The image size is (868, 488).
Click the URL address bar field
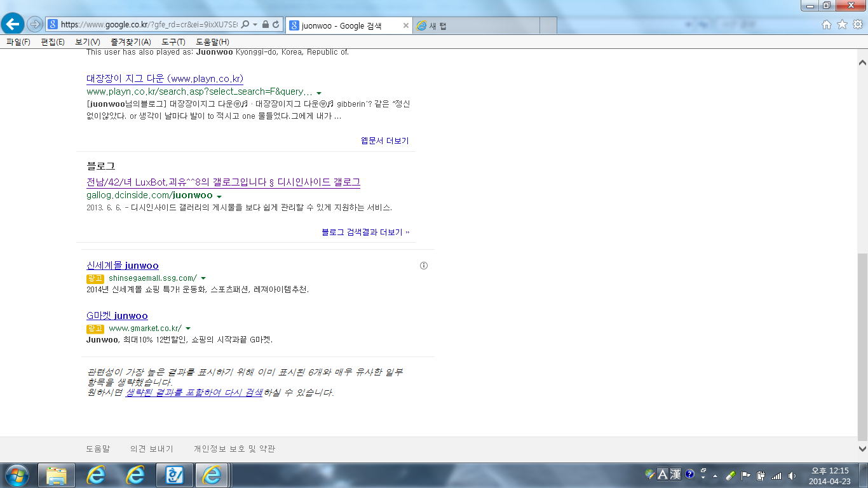point(149,25)
